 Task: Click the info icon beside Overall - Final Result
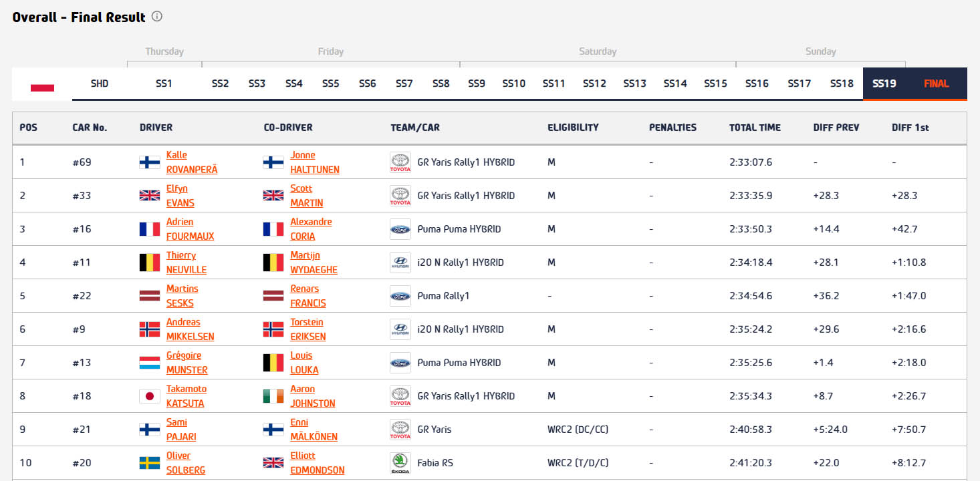(157, 17)
